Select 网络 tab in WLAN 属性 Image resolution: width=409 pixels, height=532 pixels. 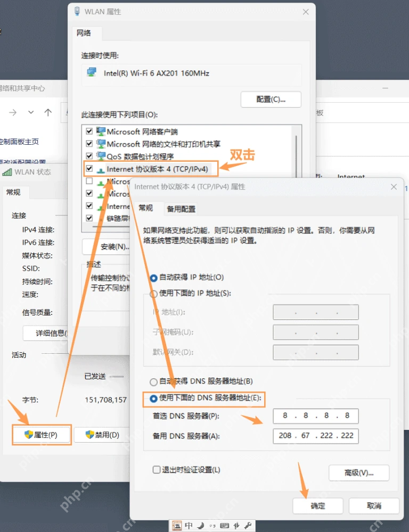tap(84, 33)
